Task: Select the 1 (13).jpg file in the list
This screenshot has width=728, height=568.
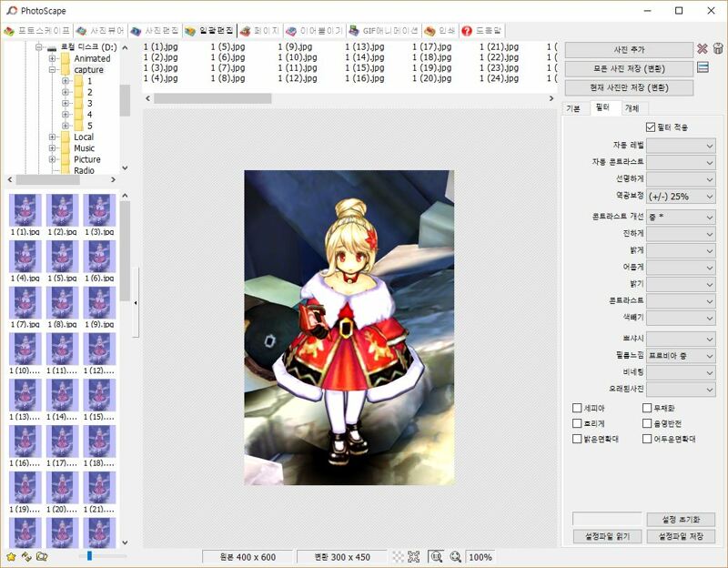Action: [365, 47]
